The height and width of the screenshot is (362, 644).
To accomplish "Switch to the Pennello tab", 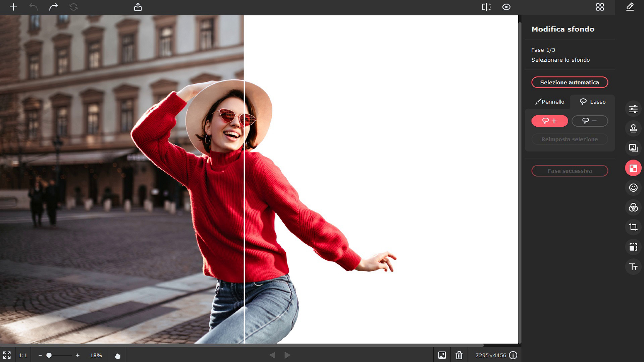I will point(549,102).
